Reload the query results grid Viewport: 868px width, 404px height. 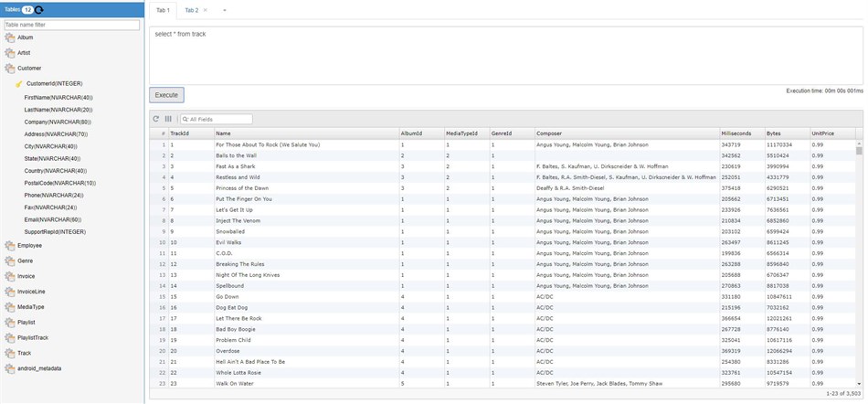pos(156,119)
